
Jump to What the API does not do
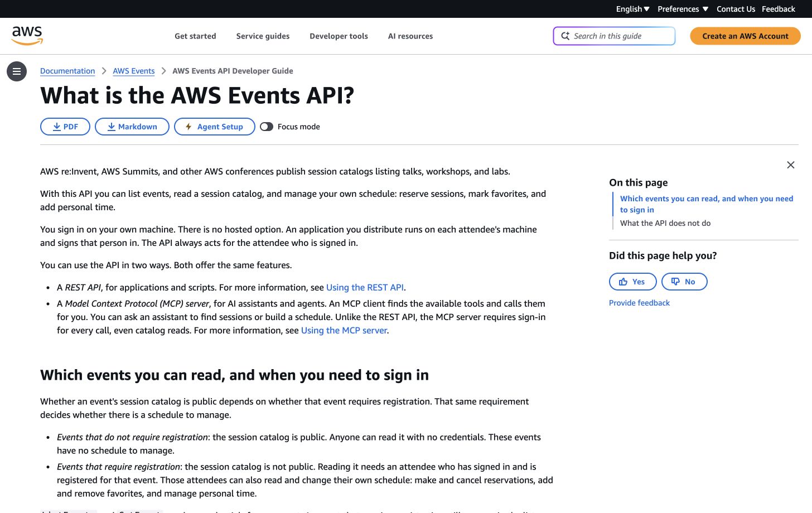pos(665,223)
